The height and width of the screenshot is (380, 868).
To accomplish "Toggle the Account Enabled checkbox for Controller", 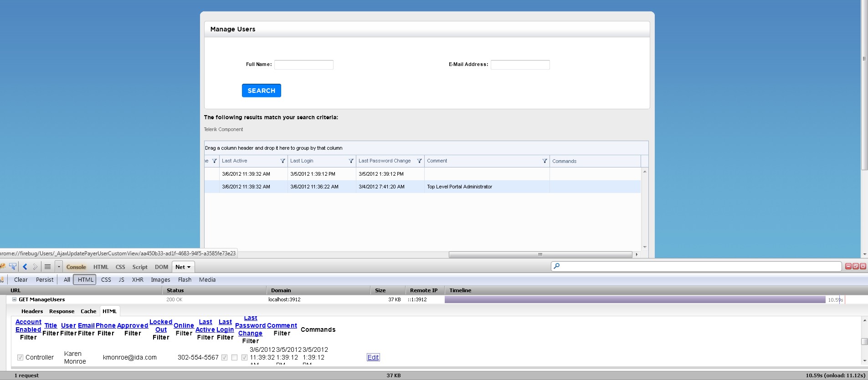I will click(x=20, y=357).
